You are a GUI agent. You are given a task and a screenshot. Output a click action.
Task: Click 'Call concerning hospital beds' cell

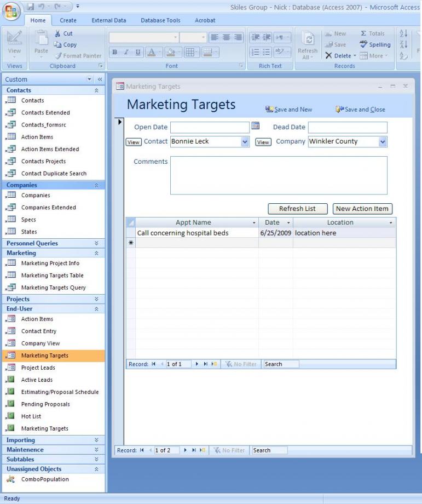[197, 233]
